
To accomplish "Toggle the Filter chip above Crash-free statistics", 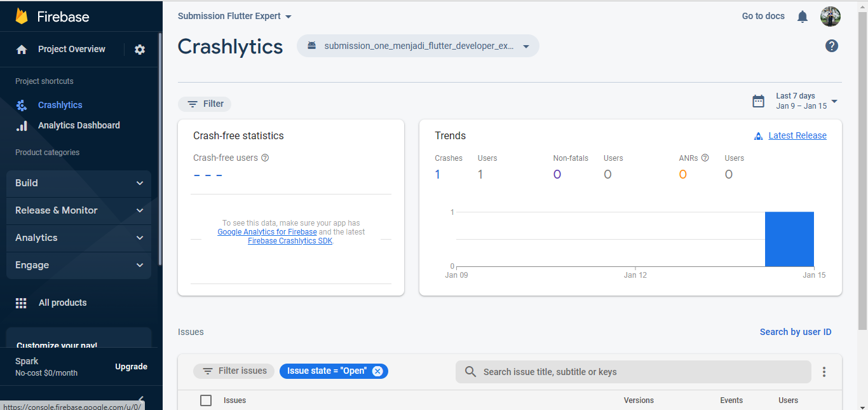I will (205, 103).
